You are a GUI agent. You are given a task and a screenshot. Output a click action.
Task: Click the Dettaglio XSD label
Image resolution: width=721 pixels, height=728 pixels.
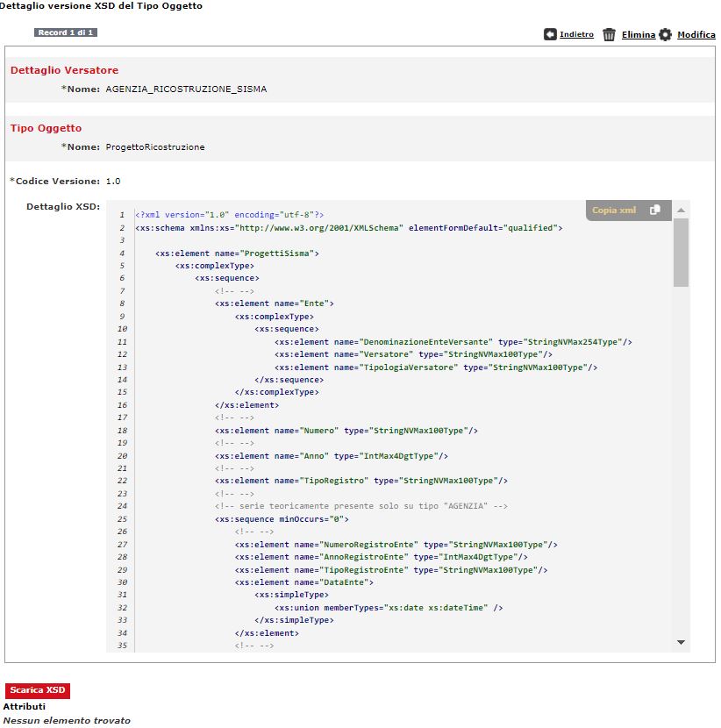[x=63, y=207]
